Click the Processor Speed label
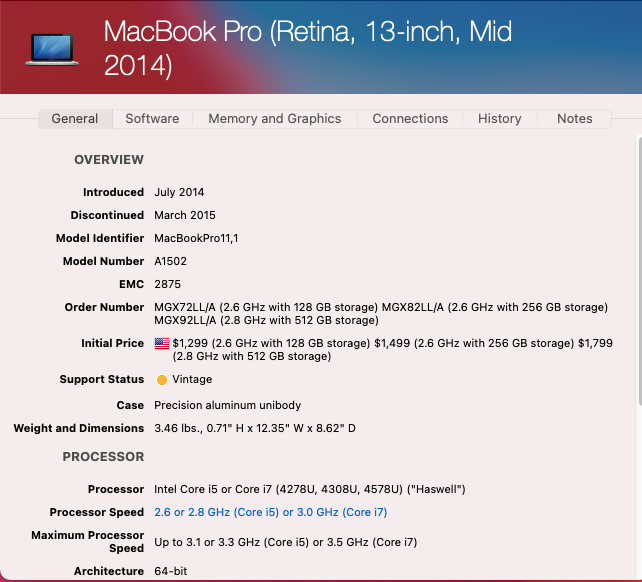The height and width of the screenshot is (582, 642). 97,512
